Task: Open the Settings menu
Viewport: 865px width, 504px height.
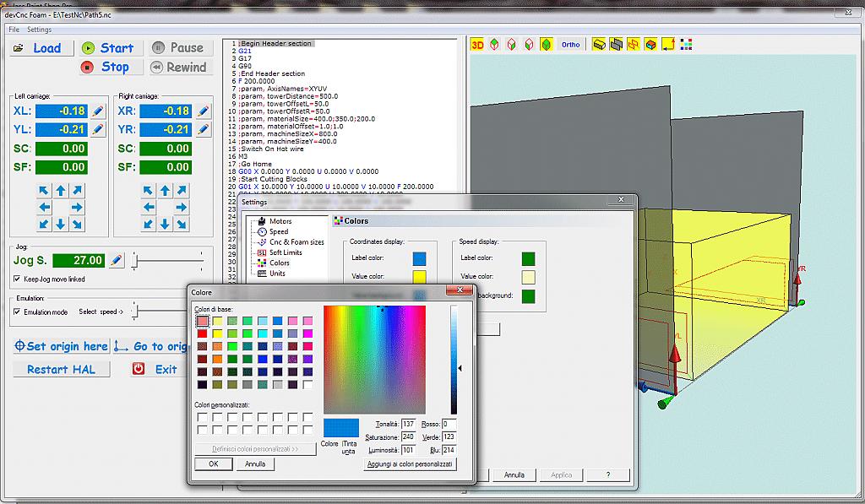Action: pyautogui.click(x=39, y=30)
